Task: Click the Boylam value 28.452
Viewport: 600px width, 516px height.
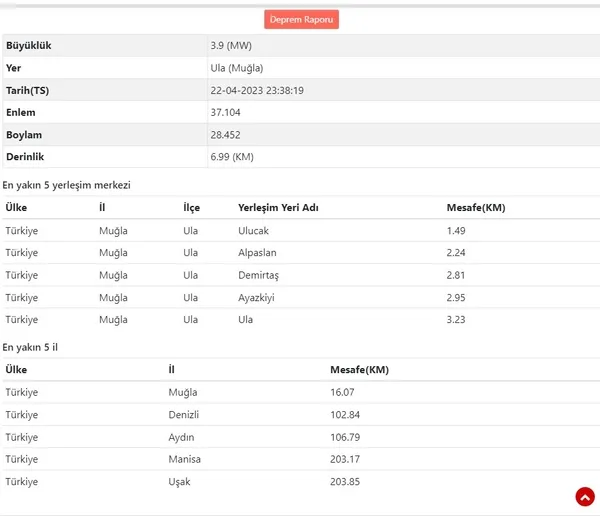Action: click(225, 135)
